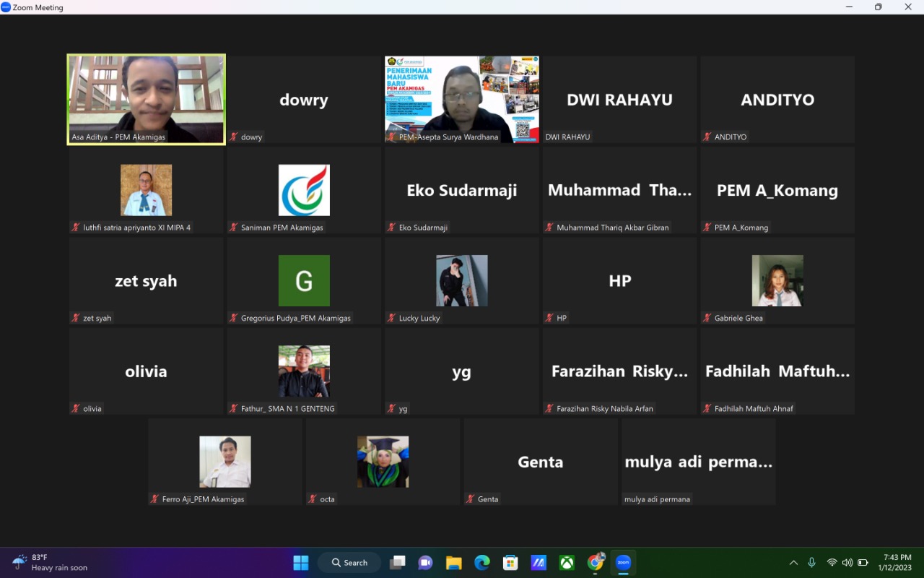Viewport: 924px width, 578px height.
Task: Select Asa Aditya's highlighted video tile
Action: tap(147, 100)
